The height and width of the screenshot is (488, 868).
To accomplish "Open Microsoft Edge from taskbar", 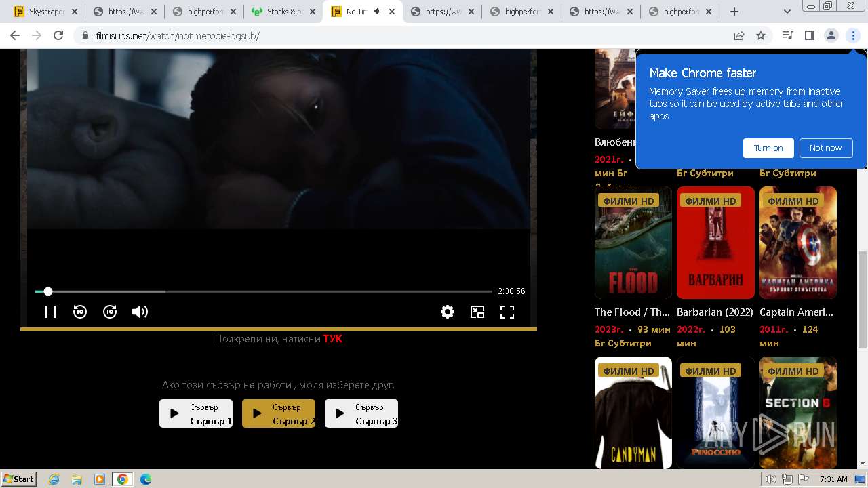I will pyautogui.click(x=146, y=479).
